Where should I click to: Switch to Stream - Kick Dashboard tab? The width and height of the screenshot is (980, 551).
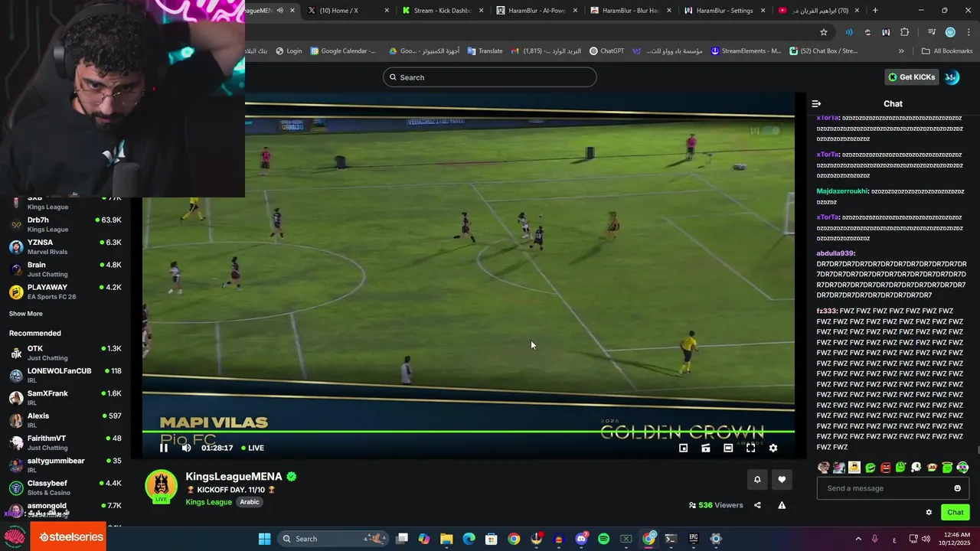pyautogui.click(x=442, y=11)
